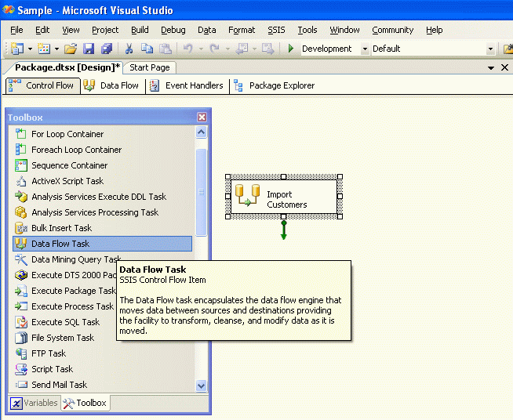Screen dimensions: 513x420
Task: Start debugging with the green play icon
Action: point(291,49)
